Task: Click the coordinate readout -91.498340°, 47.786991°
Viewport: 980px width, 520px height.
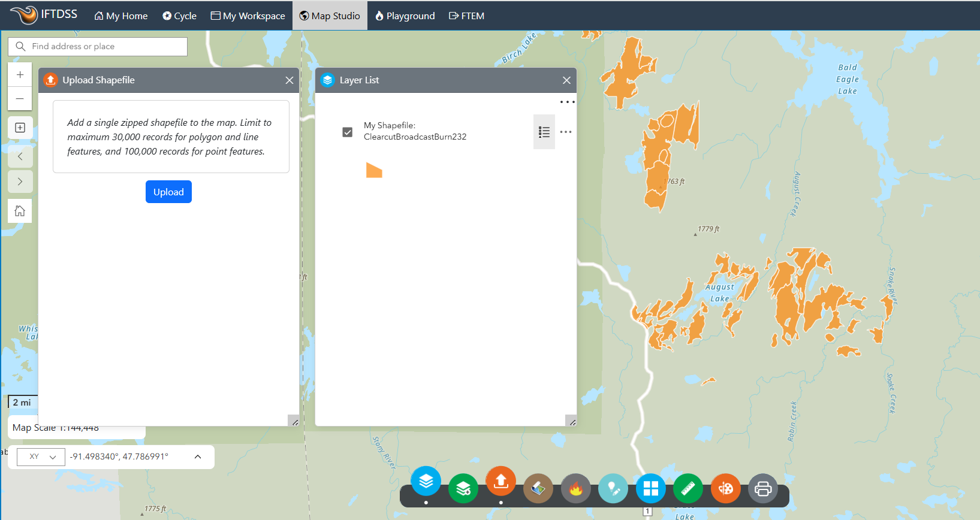Action: coord(119,456)
